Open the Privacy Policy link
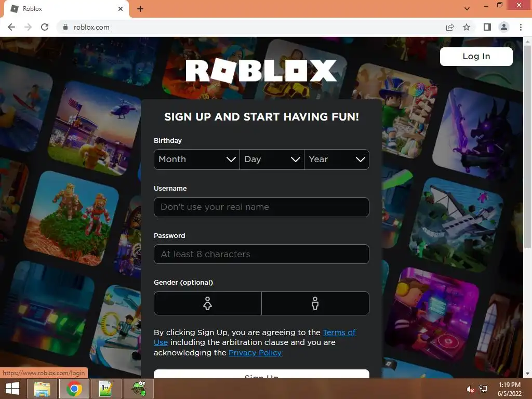Image resolution: width=532 pixels, height=399 pixels. (255, 353)
